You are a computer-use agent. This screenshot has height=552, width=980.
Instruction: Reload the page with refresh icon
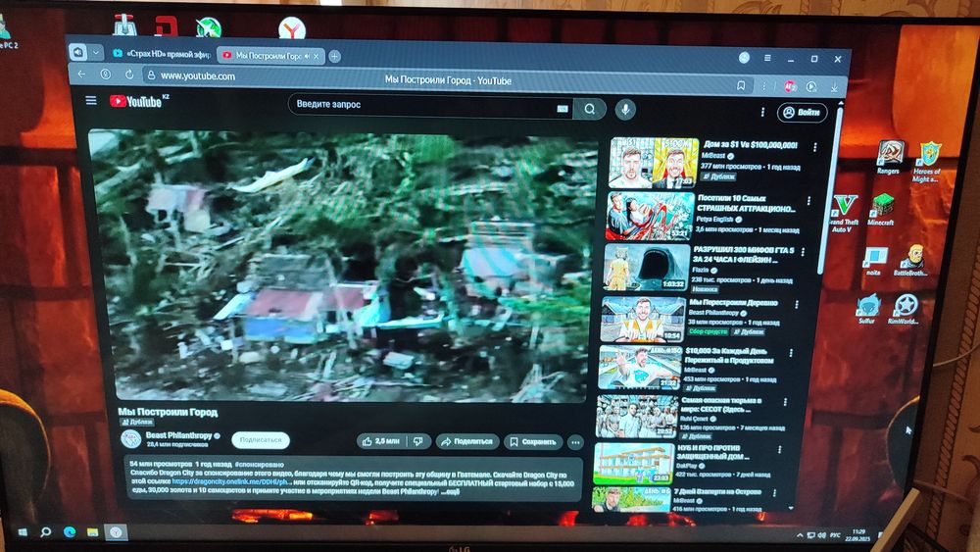(129, 75)
